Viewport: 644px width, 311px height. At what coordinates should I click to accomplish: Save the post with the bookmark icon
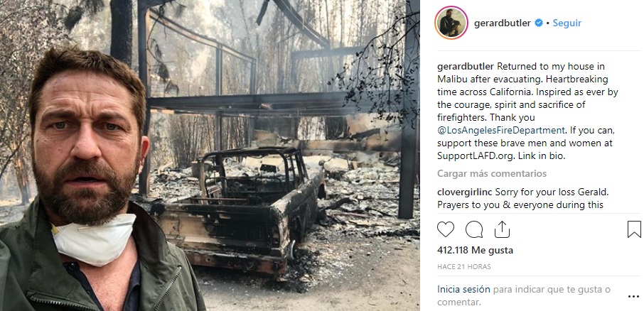[x=634, y=229]
